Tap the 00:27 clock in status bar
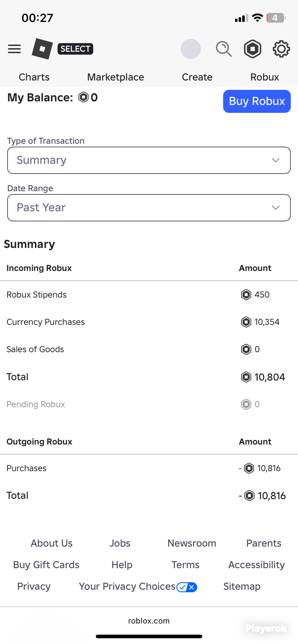The image size is (298, 644). click(37, 18)
